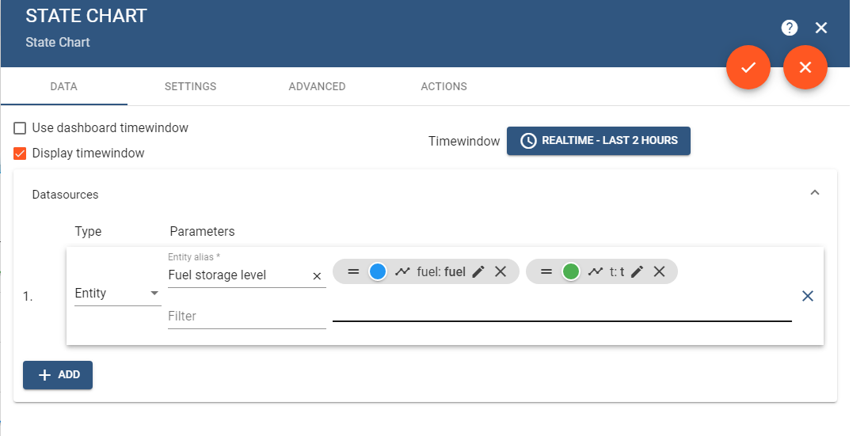
Task: Delete datasource row 1
Action: 807,295
